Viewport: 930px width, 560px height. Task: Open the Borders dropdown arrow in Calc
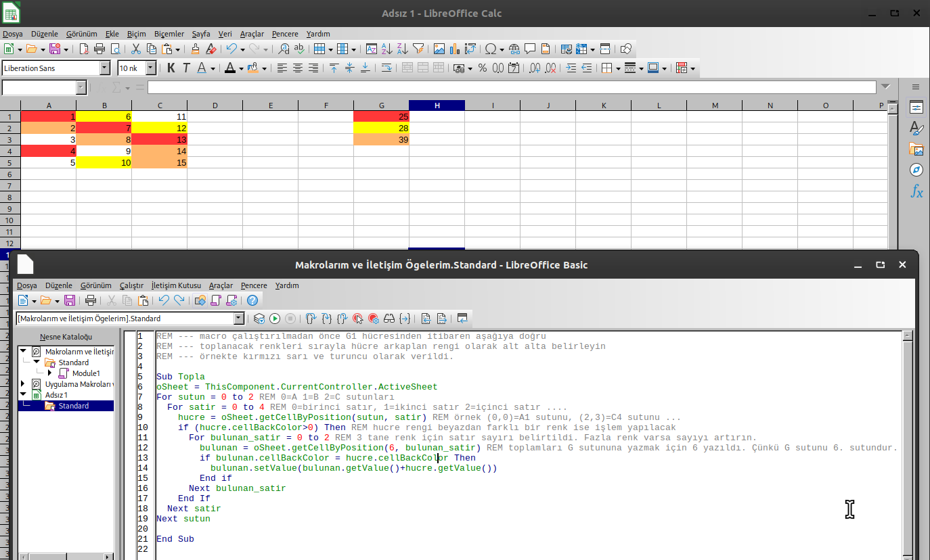617,68
